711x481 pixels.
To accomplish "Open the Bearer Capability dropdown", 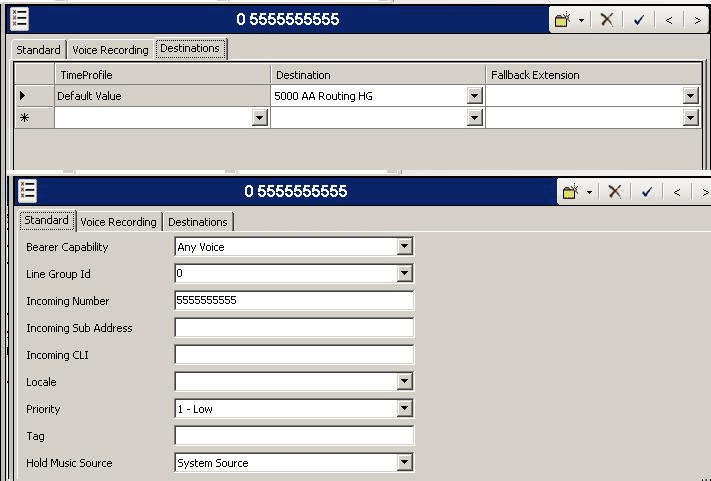I will pyautogui.click(x=404, y=247).
